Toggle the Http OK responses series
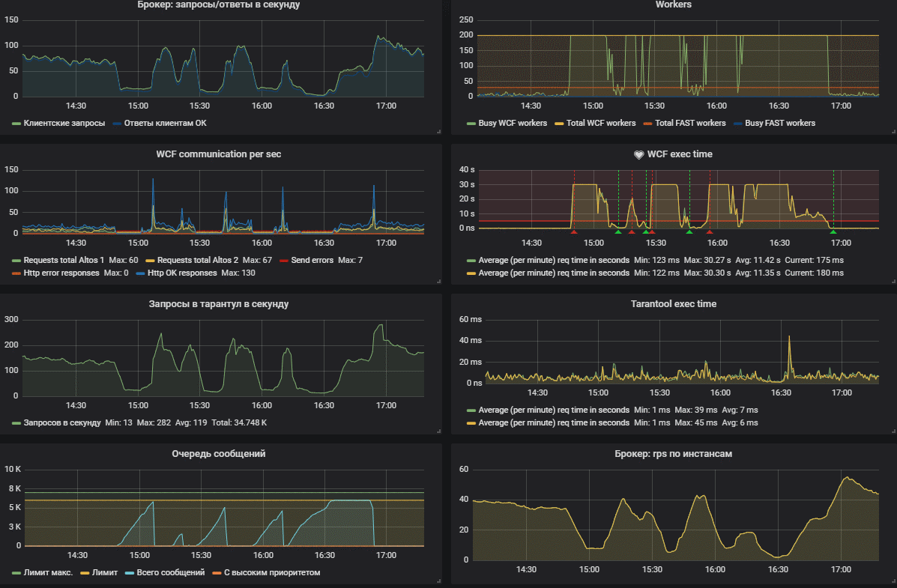 pos(182,273)
